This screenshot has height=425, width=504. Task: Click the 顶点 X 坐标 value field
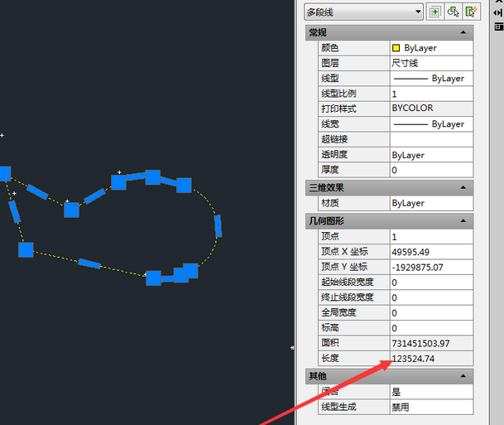pyautogui.click(x=430, y=252)
